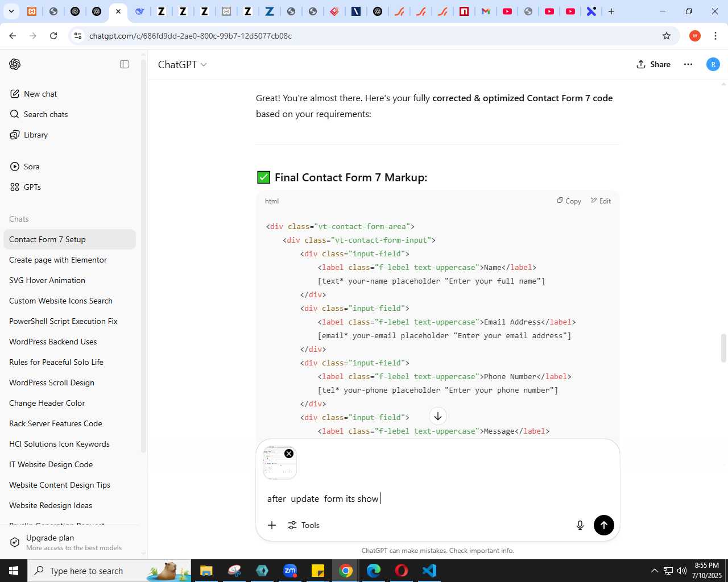Open the SVG Hover Animation chat
The width and height of the screenshot is (728, 582).
69,280
